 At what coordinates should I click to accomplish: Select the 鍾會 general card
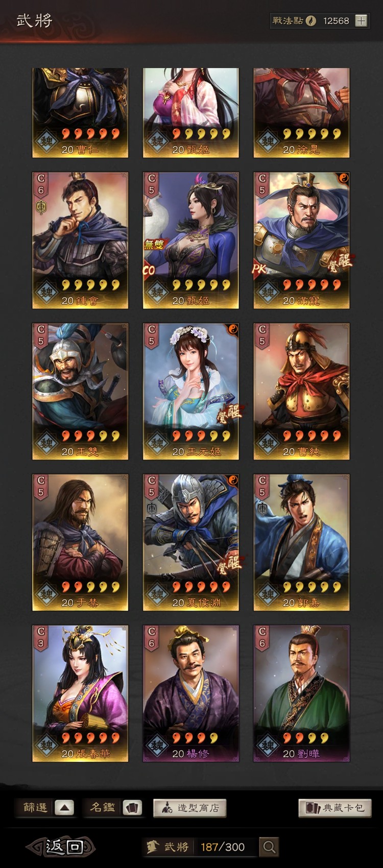[x=80, y=240]
